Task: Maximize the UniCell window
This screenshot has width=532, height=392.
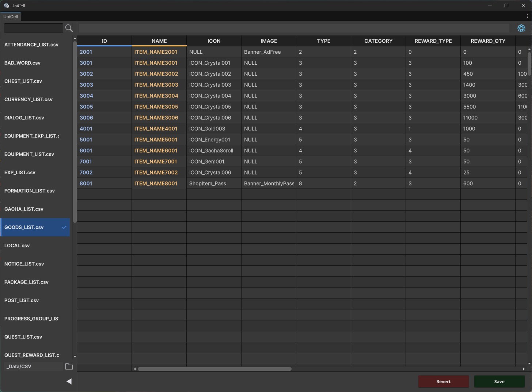Action: click(506, 5)
